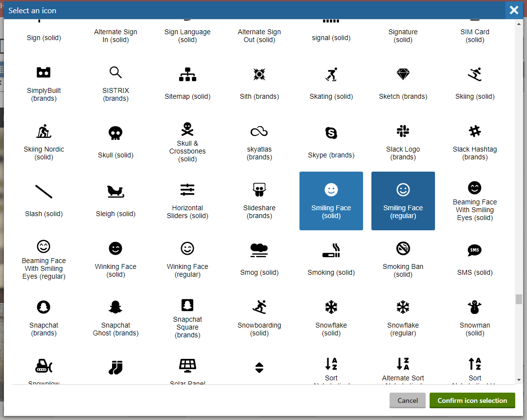Image resolution: width=527 pixels, height=420 pixels.
Task: Pick the up-down sort arrows icon
Action: (x=259, y=368)
